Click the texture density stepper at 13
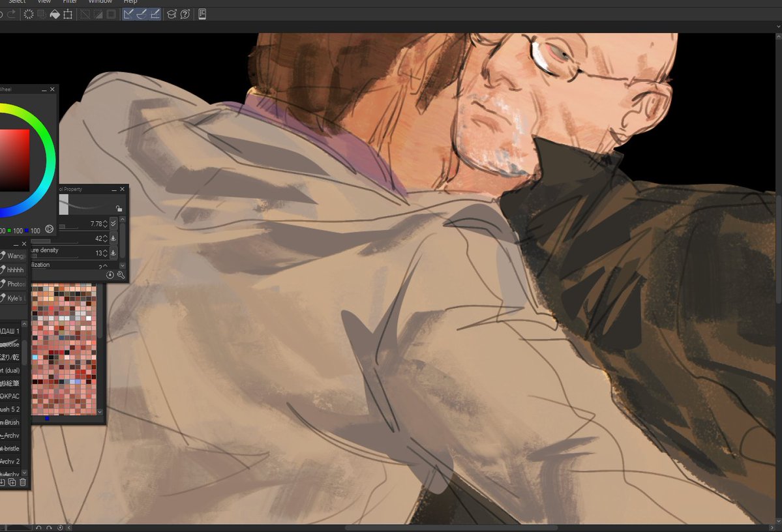 pyautogui.click(x=105, y=253)
